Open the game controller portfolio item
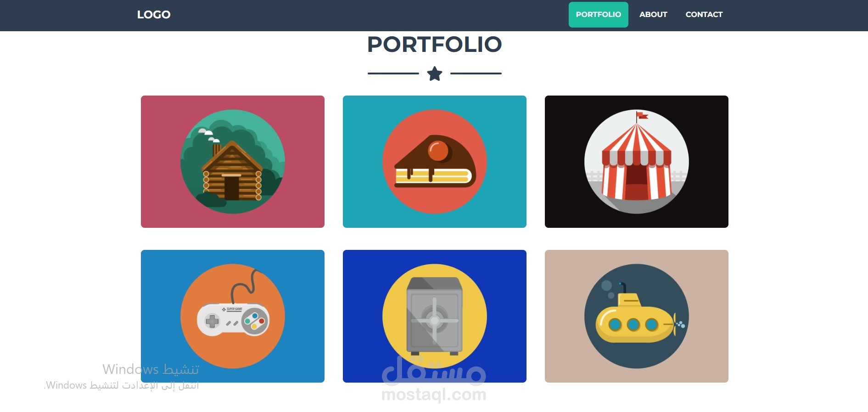868x412 pixels. pyautogui.click(x=233, y=316)
